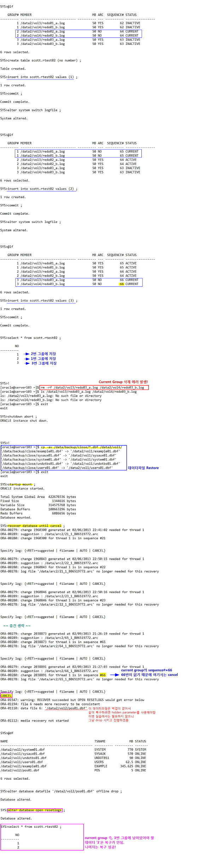Select 'insert into scott.rtest02 values (2) ;' command
The image size is (205, 868).
[x=42, y=189]
